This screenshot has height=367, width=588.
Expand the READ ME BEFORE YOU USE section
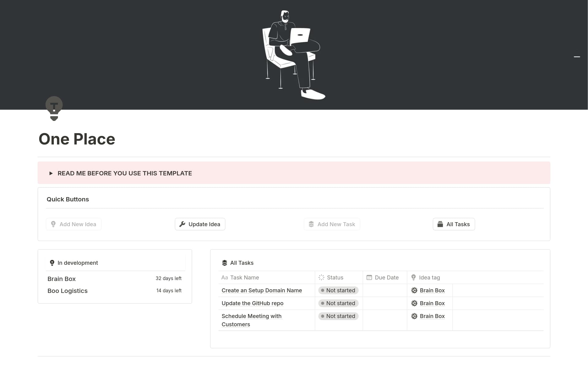click(51, 173)
